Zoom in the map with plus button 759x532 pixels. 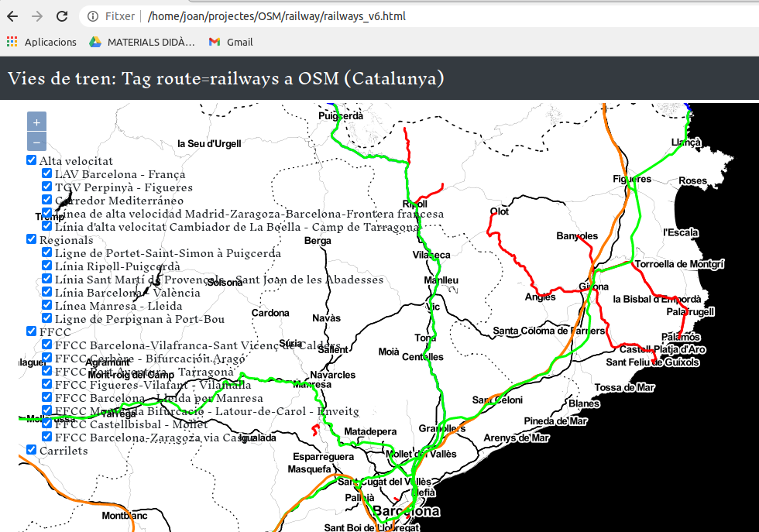[x=36, y=122]
